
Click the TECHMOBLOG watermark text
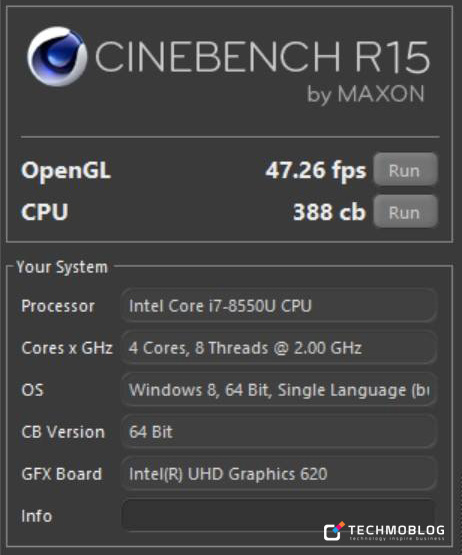click(396, 530)
